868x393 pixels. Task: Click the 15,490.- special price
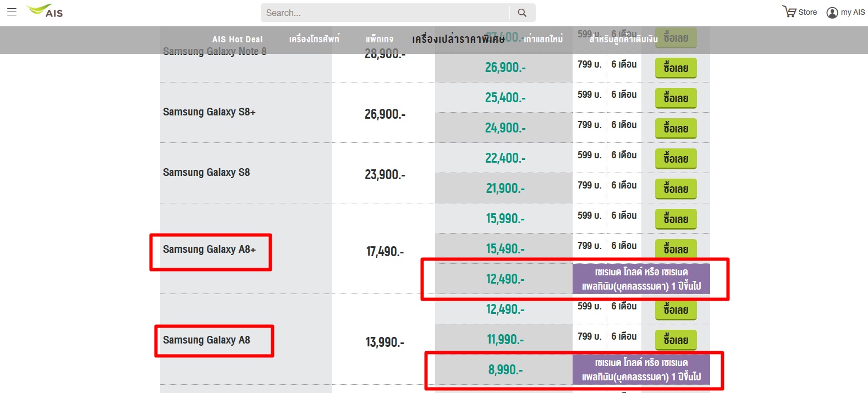tap(506, 249)
